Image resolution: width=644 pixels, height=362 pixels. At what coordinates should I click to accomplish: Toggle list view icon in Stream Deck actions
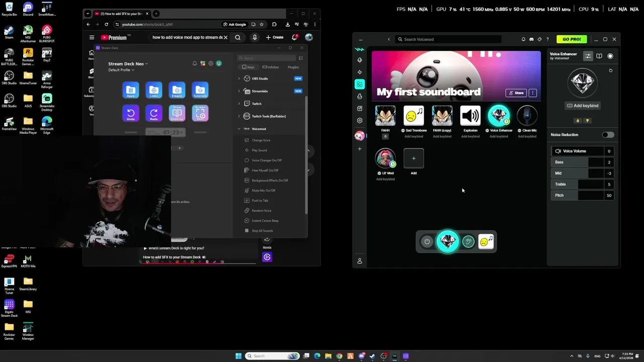[x=301, y=58]
